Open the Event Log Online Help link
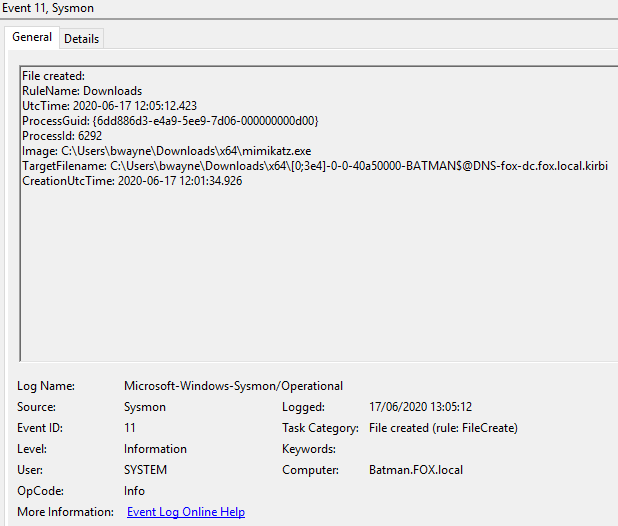This screenshot has width=618, height=526. click(x=186, y=512)
